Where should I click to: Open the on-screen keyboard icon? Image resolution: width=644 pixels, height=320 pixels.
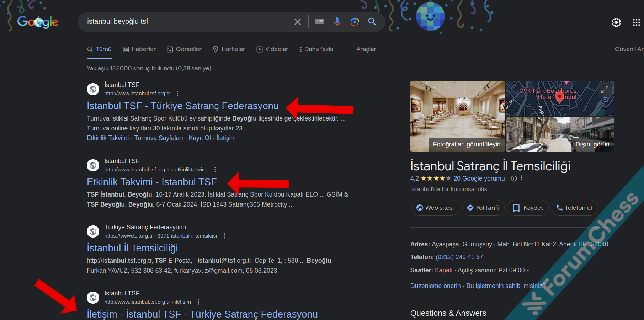[319, 22]
